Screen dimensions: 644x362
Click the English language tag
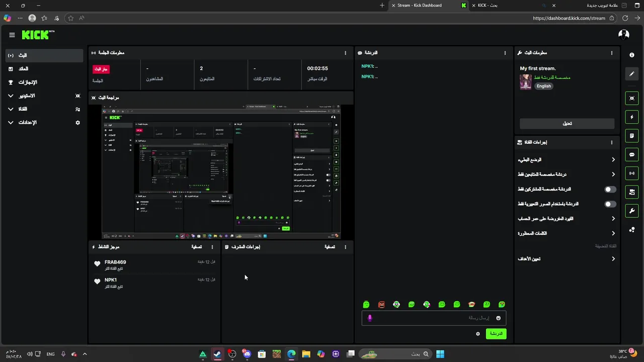pyautogui.click(x=544, y=86)
